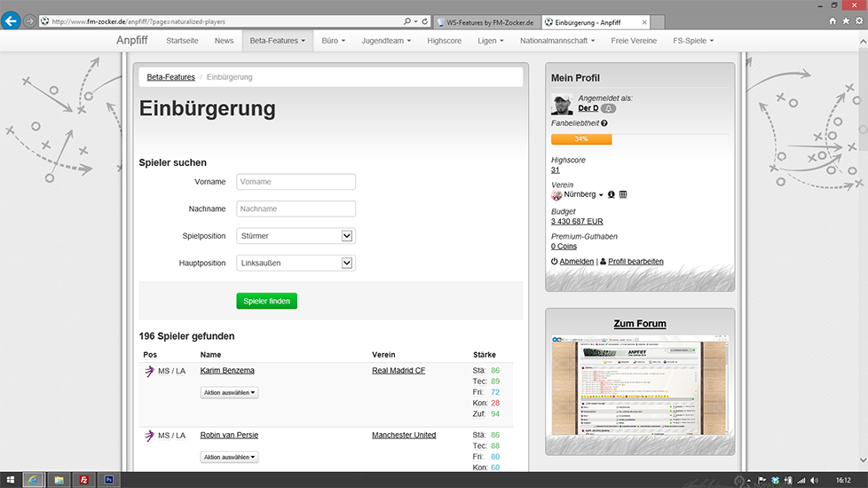Viewport: 868px width, 488px height.
Task: Refresh the page with the reload icon
Action: [426, 21]
